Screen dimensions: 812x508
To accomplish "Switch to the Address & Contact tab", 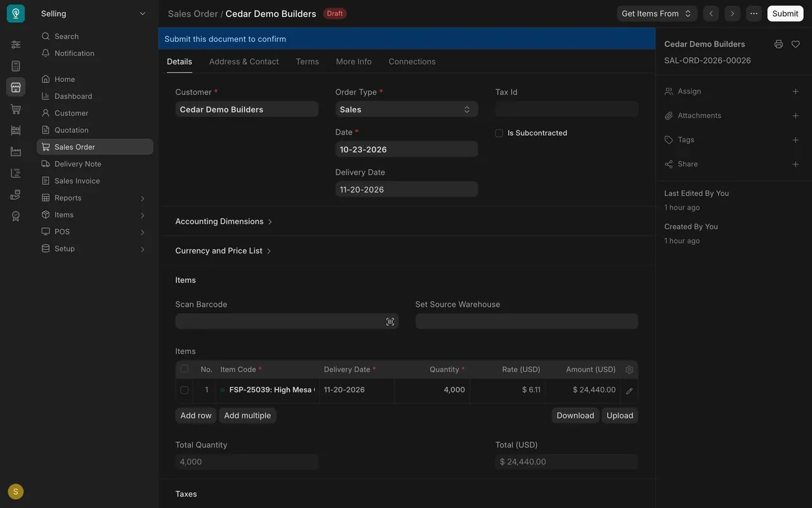I will pos(244,62).
